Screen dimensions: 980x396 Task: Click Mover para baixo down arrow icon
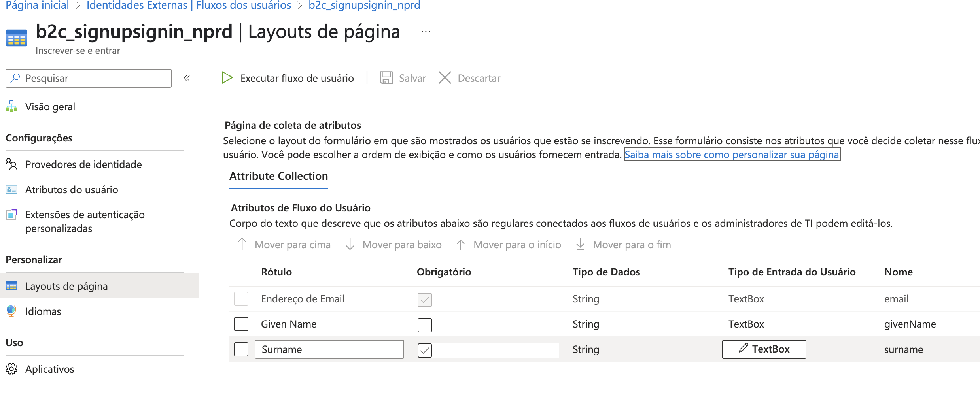pyautogui.click(x=350, y=244)
